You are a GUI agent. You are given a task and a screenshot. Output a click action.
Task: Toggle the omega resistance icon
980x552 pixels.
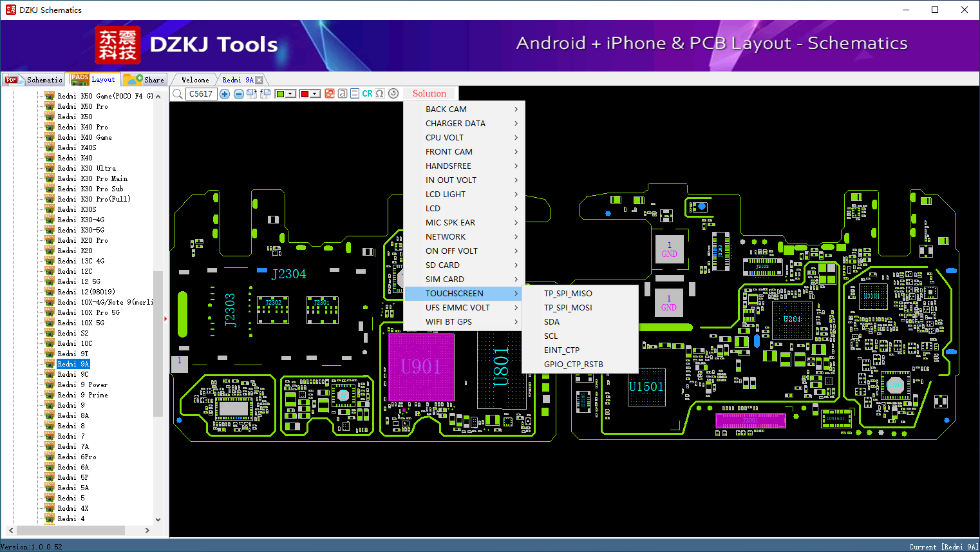click(x=380, y=93)
